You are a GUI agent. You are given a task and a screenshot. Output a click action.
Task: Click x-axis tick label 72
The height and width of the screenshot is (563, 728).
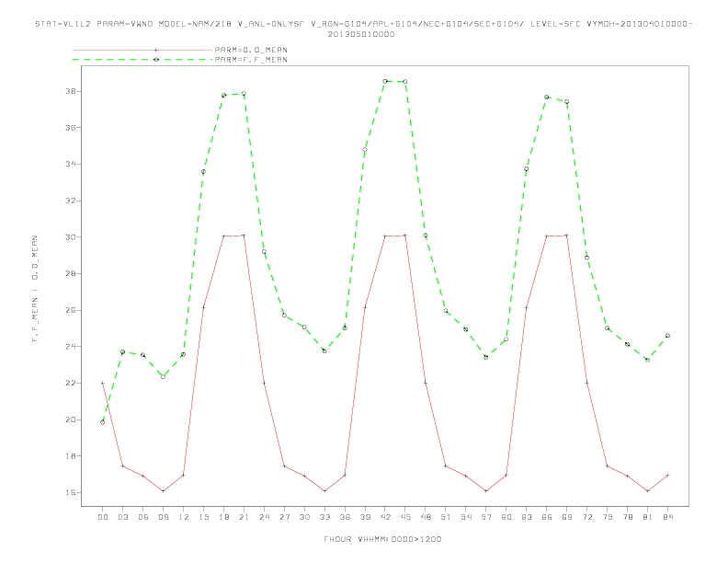586,517
